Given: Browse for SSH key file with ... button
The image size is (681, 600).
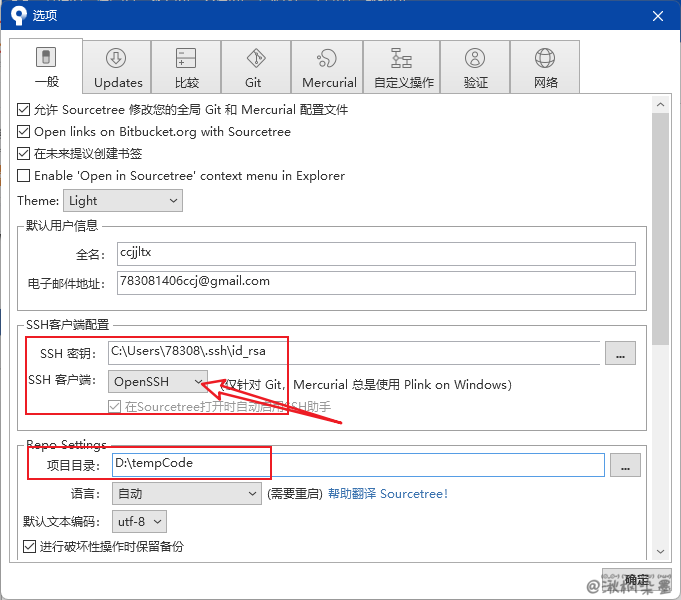Looking at the screenshot, I should tap(620, 353).
